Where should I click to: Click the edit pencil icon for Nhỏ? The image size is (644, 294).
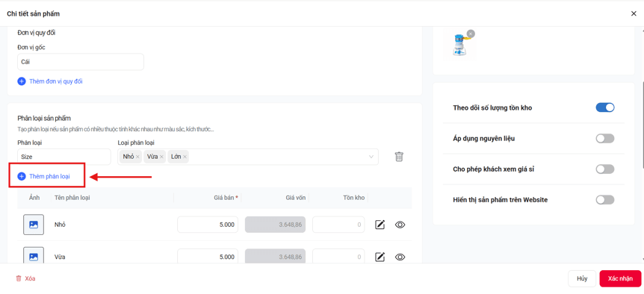380,225
